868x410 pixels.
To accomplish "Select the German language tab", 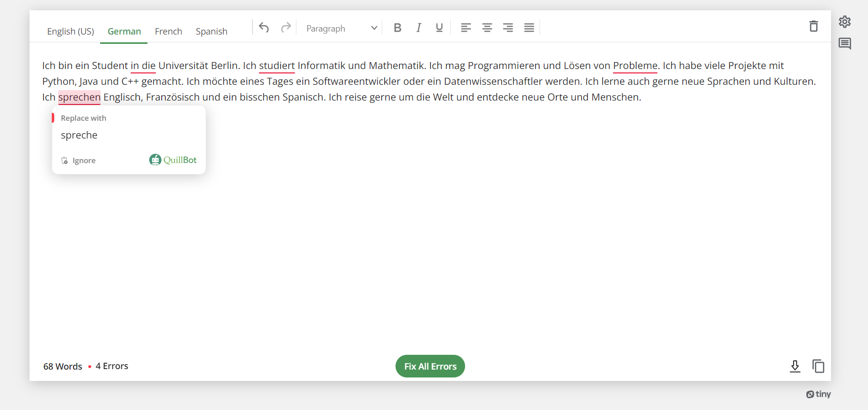I will tap(124, 31).
